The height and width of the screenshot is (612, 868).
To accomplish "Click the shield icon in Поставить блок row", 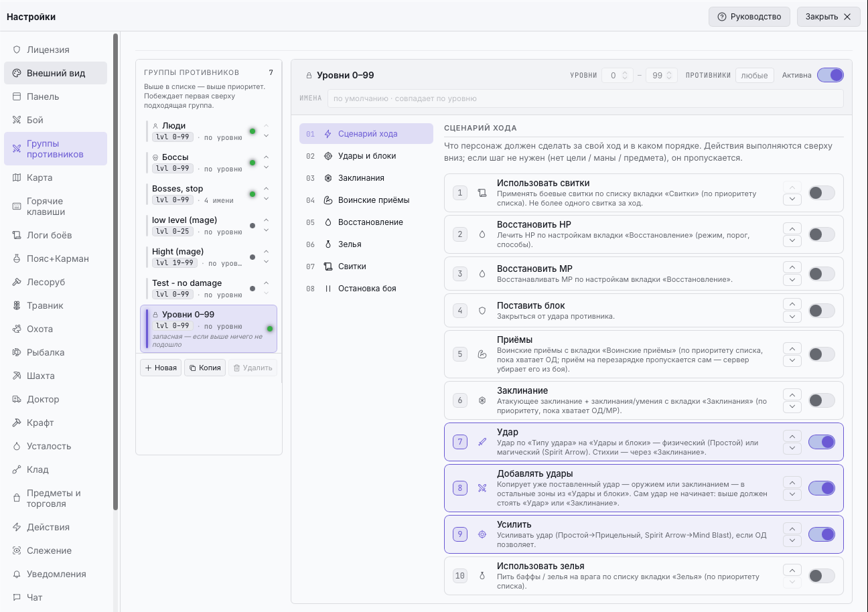I will click(482, 311).
